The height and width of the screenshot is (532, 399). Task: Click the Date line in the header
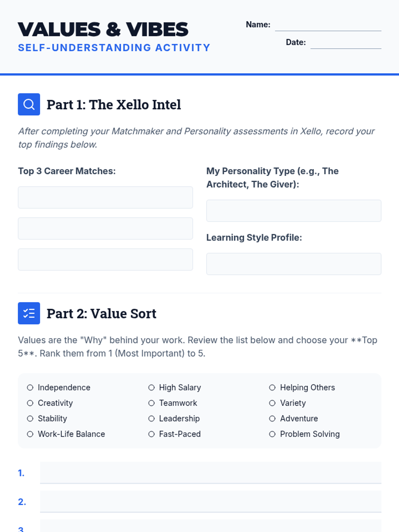(x=346, y=44)
